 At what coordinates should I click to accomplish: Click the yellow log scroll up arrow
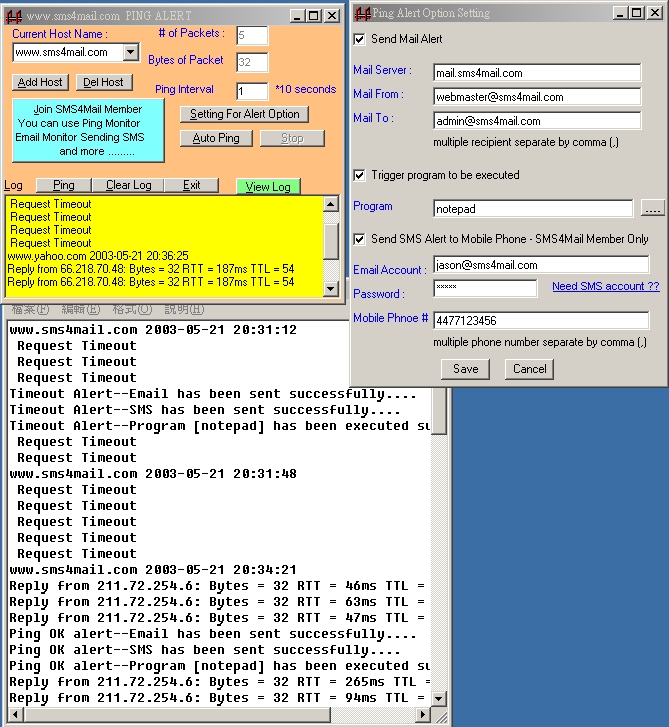[x=331, y=204]
